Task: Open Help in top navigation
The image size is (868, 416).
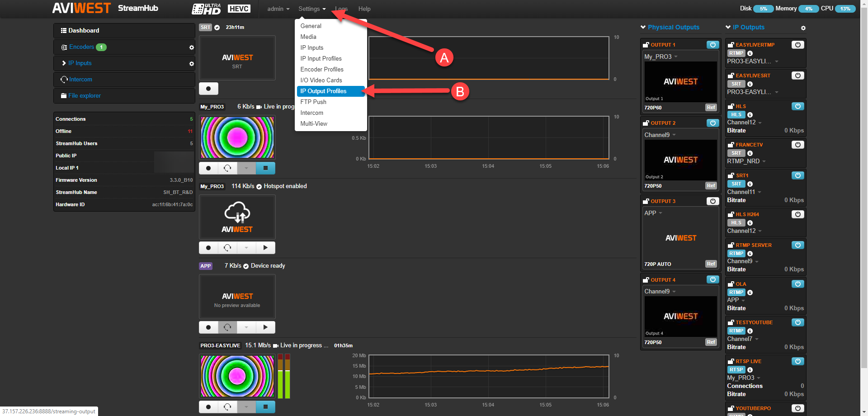Action: point(364,9)
